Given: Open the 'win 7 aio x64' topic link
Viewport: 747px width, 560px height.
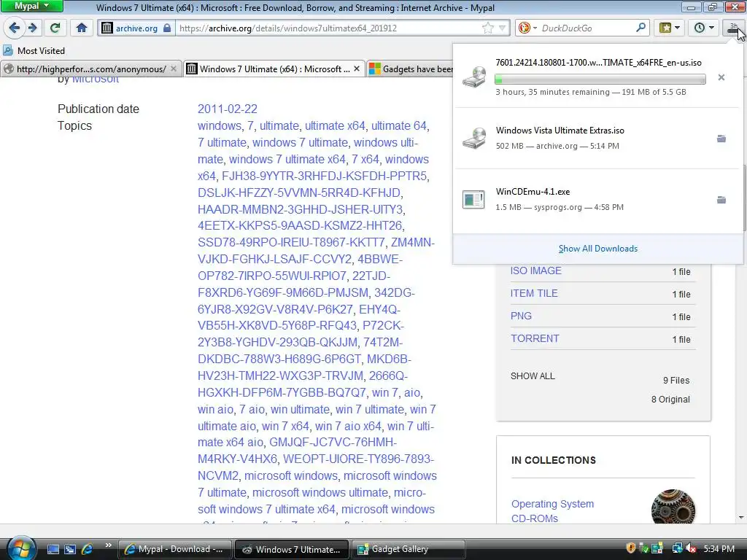Looking at the screenshot, I should point(348,426).
